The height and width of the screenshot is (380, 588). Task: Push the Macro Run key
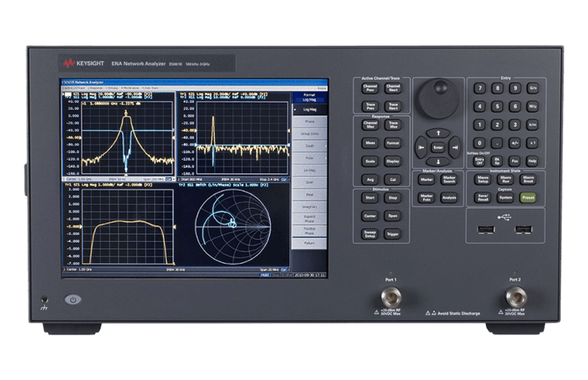point(506,180)
